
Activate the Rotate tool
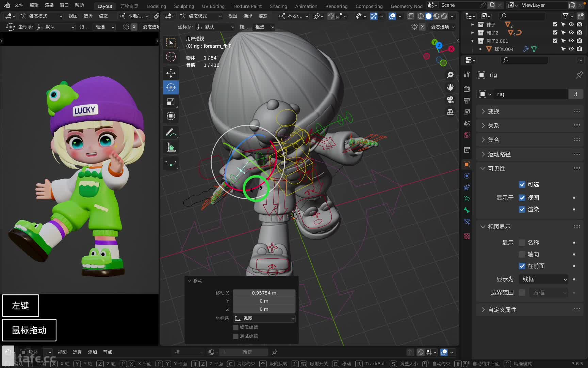pos(171,87)
